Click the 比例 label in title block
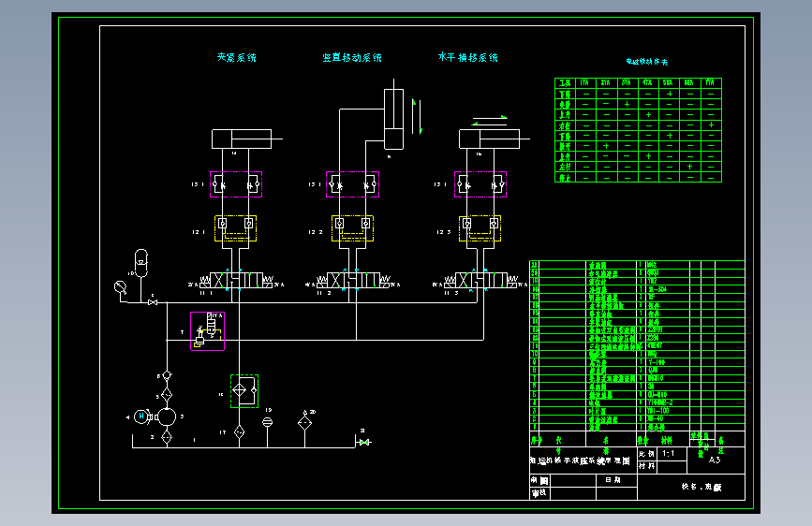Viewport: 812px width, 526px height. (647, 454)
